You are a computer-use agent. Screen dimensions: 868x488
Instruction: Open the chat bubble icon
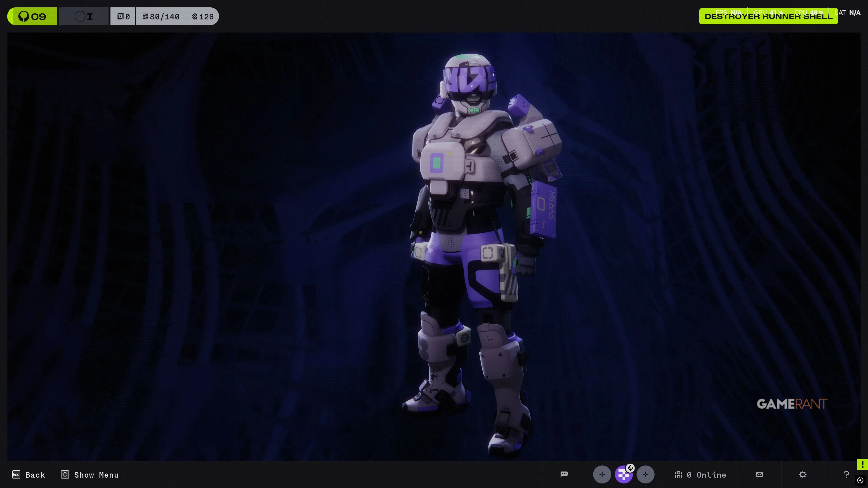564,474
